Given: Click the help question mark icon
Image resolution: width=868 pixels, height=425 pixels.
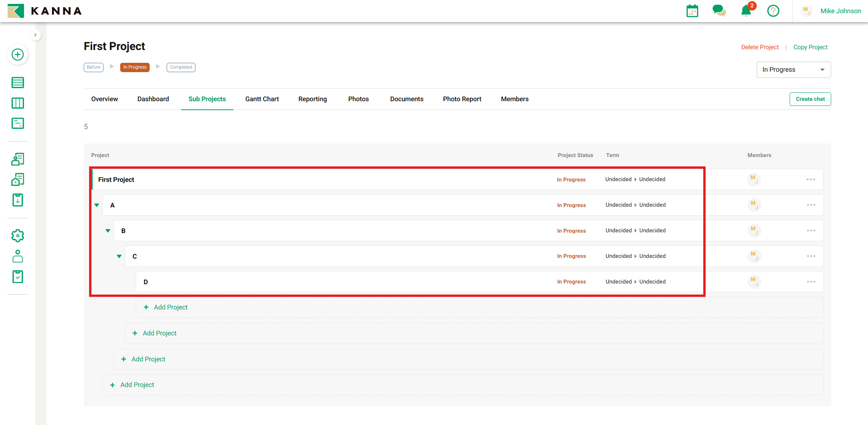Looking at the screenshot, I should coord(773,11).
